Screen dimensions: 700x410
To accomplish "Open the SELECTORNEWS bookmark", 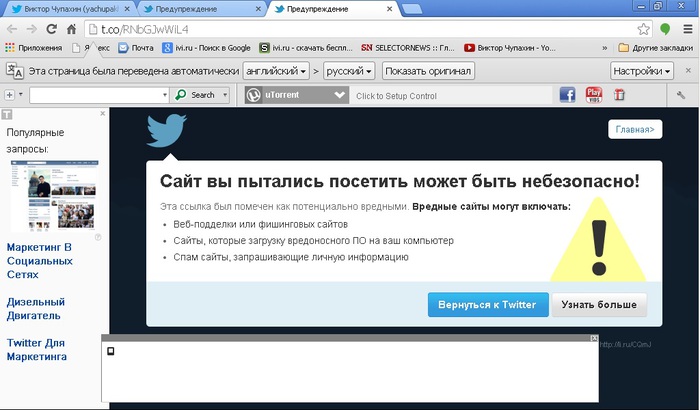I will [408, 48].
